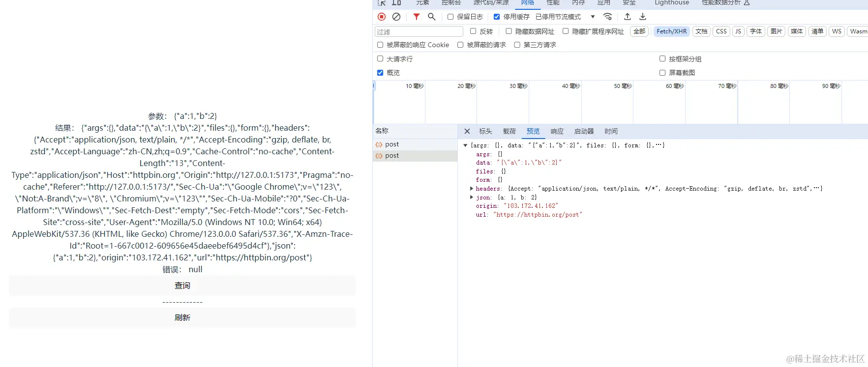Click the 10 毫秒 overview timeline marker

tap(415, 86)
